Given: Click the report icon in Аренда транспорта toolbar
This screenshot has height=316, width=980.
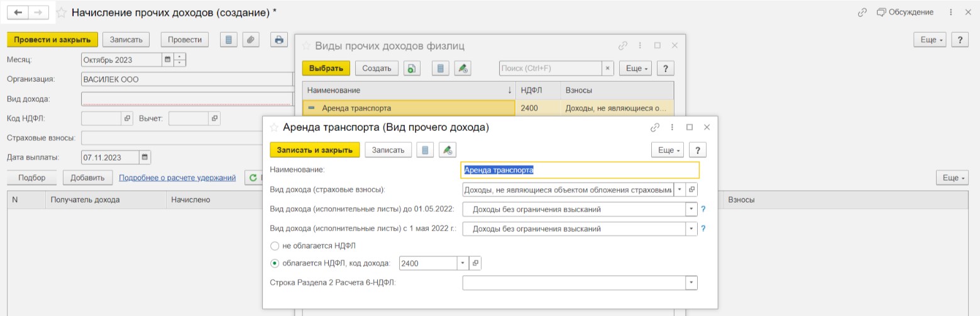Looking at the screenshot, I should tap(426, 150).
